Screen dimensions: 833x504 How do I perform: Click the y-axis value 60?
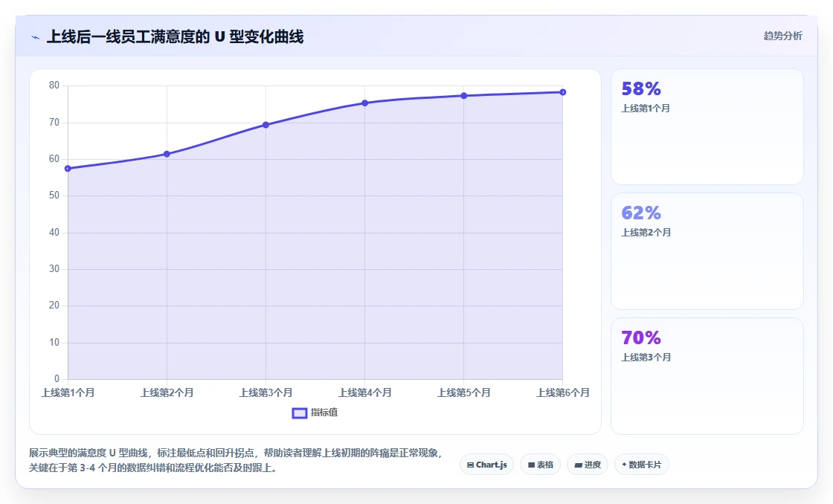tap(54, 159)
